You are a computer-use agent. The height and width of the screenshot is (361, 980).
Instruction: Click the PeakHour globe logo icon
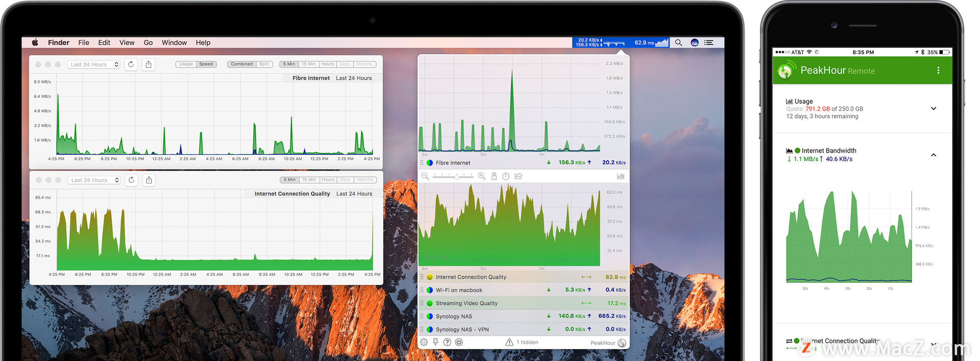click(x=622, y=343)
